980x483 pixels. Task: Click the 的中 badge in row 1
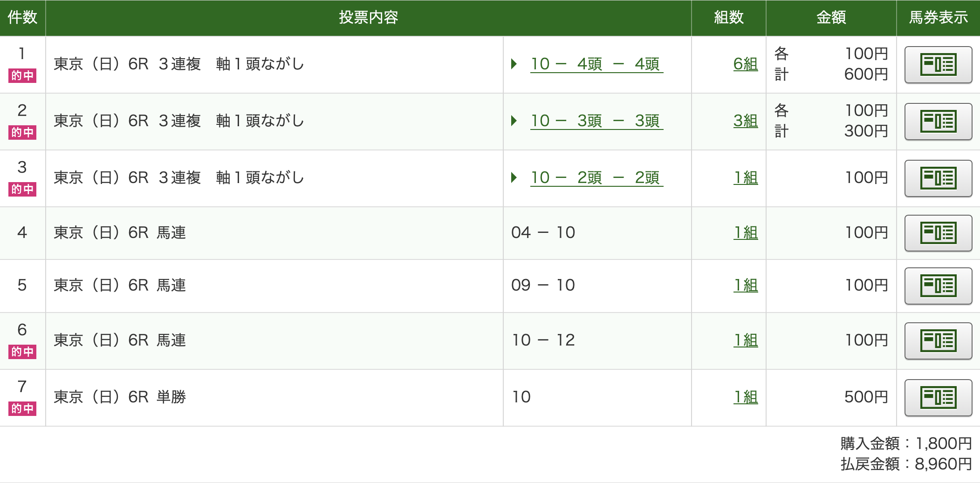22,75
